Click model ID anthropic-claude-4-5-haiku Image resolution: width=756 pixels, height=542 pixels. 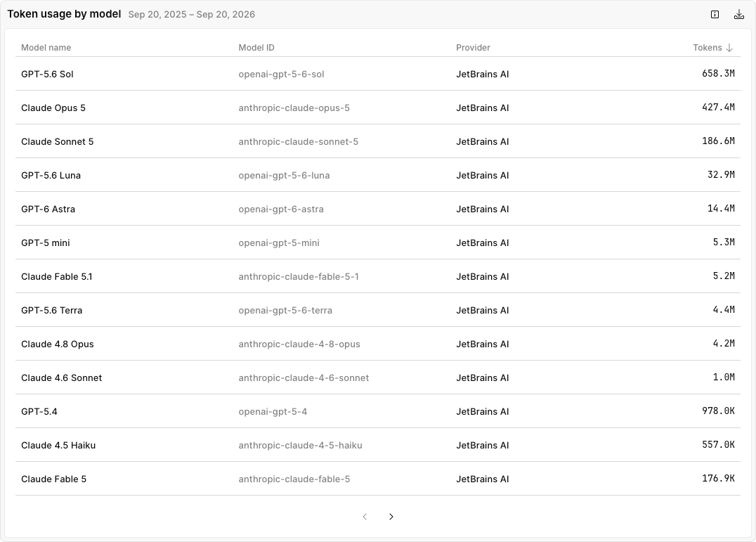[x=301, y=446]
